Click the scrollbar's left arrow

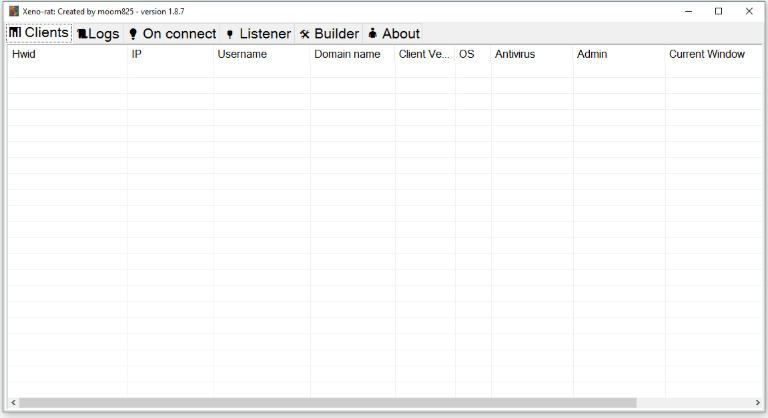[x=12, y=403]
